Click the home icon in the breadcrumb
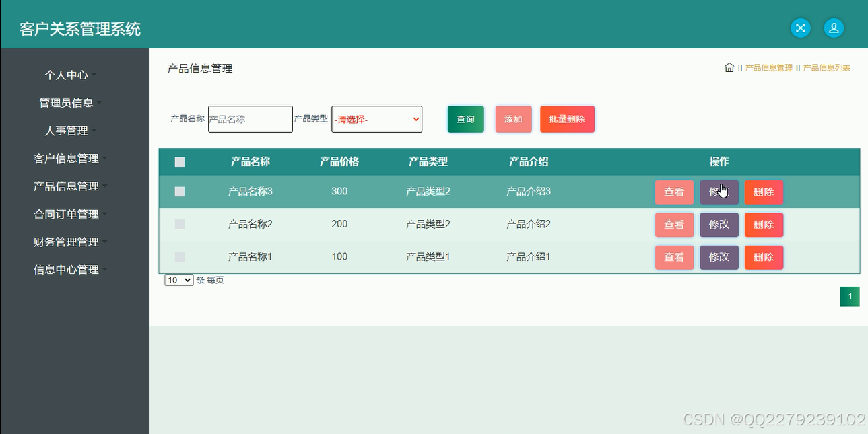Viewport: 868px width, 434px height. (729, 67)
